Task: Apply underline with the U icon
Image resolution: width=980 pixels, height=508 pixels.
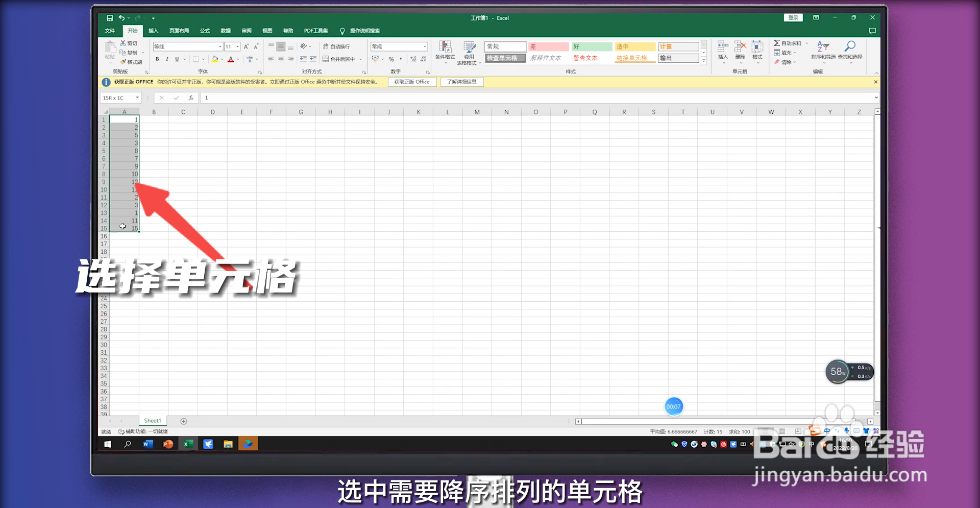Action: tap(177, 59)
